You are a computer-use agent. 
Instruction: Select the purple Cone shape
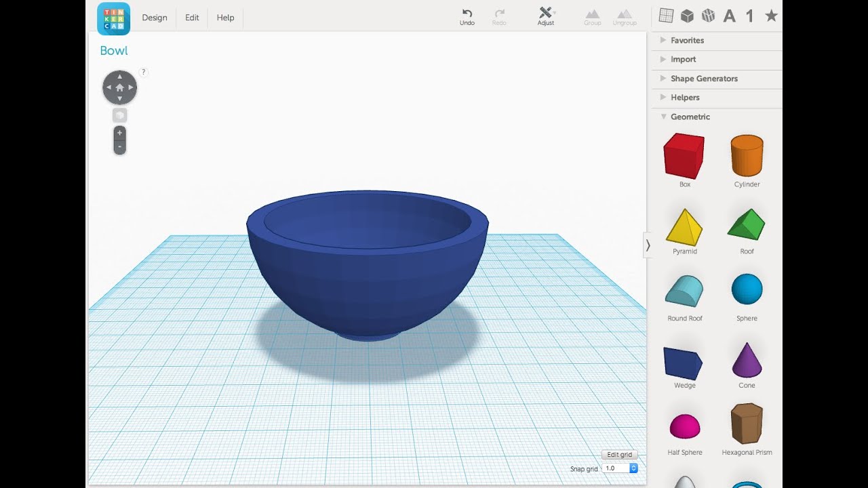coord(747,359)
